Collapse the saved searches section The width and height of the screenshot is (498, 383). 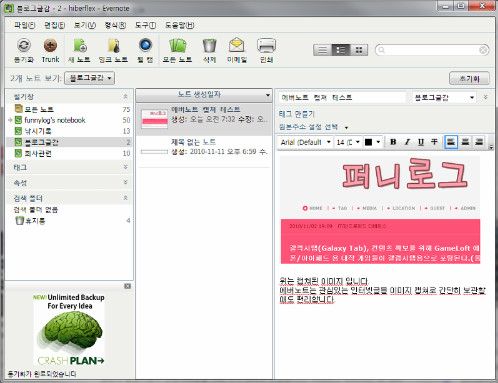click(125, 198)
